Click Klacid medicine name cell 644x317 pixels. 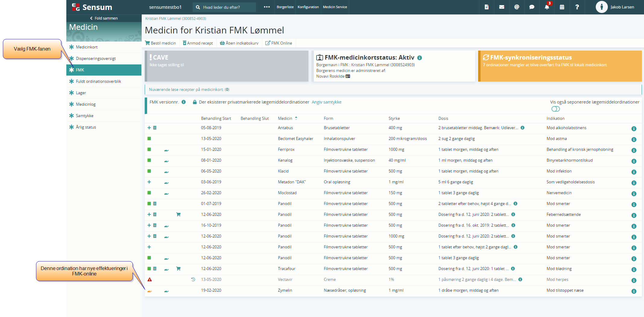pos(283,171)
